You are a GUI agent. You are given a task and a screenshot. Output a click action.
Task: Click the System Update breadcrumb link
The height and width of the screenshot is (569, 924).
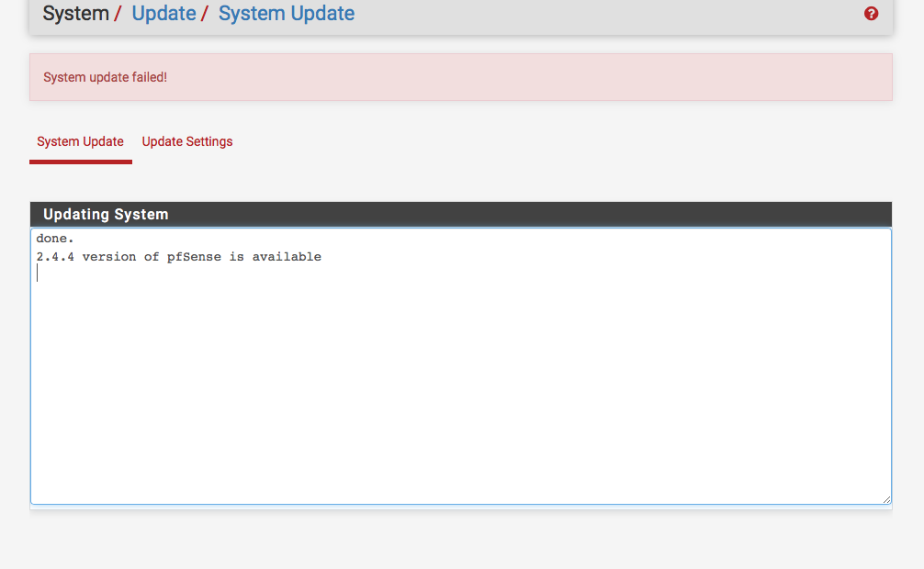click(x=286, y=14)
